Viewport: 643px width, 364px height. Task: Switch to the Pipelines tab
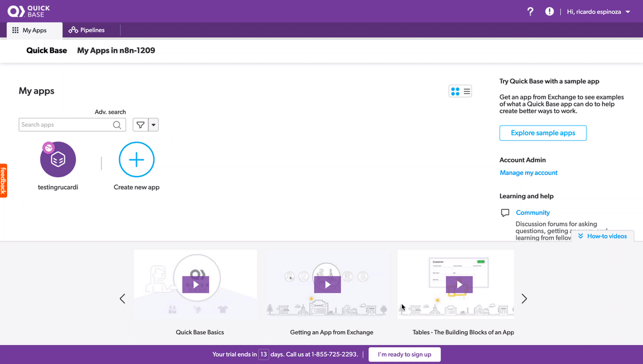pos(87,30)
